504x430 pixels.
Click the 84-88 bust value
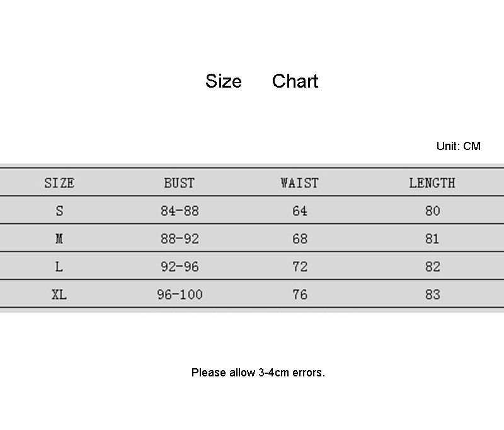point(180,211)
